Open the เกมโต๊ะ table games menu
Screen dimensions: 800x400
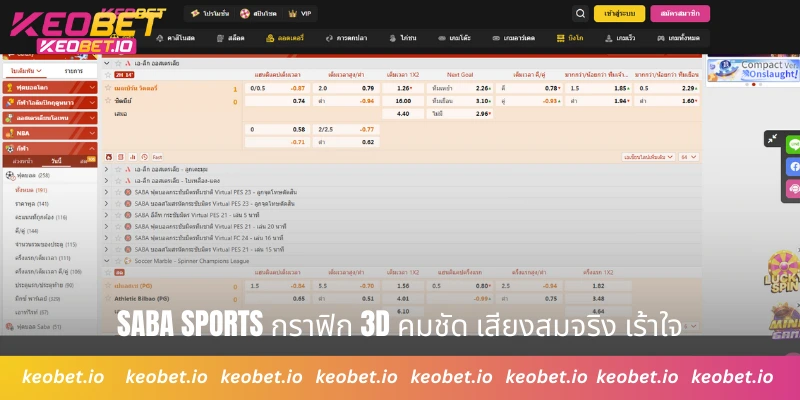(x=454, y=38)
